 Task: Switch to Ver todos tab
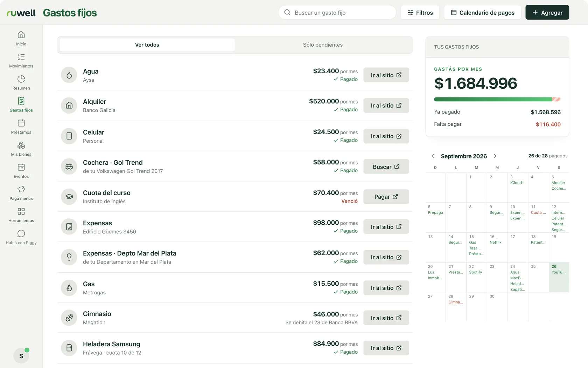pos(147,45)
